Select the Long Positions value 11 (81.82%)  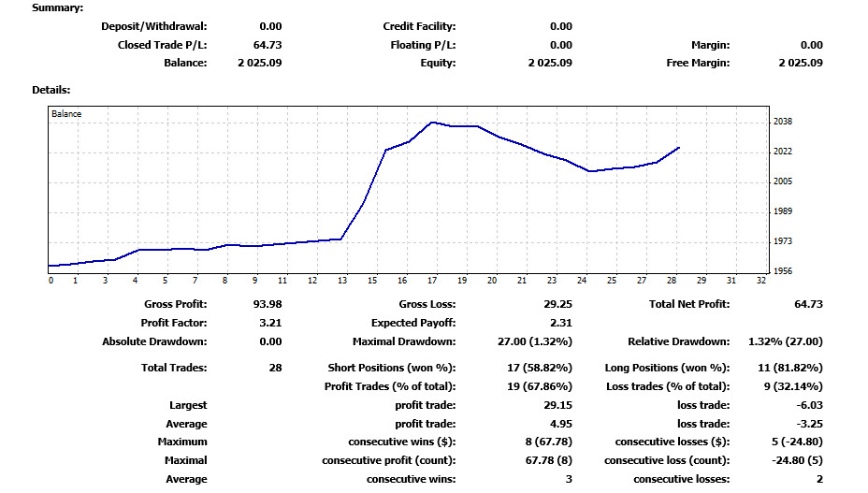pyautogui.click(x=790, y=368)
